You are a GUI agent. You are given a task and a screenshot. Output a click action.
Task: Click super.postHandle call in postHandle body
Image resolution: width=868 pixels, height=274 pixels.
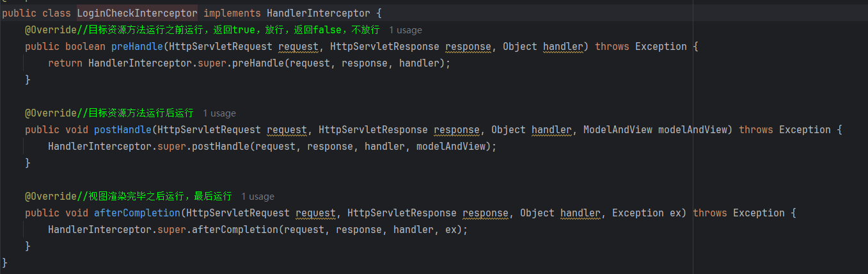(206, 147)
